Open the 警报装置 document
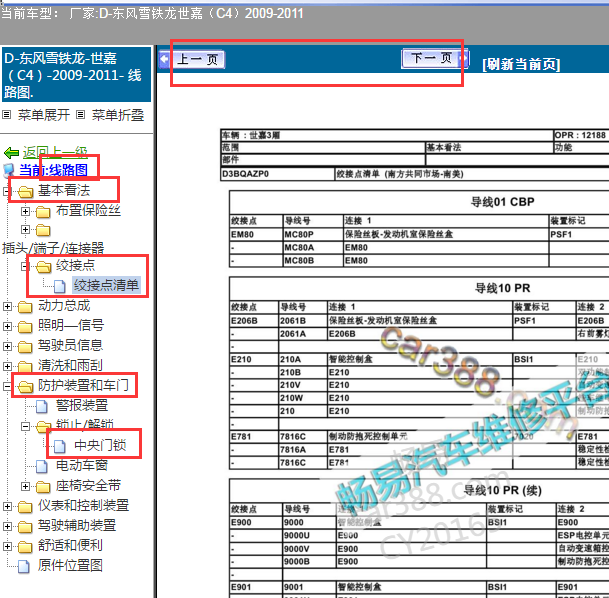The width and height of the screenshot is (609, 598). (82, 405)
